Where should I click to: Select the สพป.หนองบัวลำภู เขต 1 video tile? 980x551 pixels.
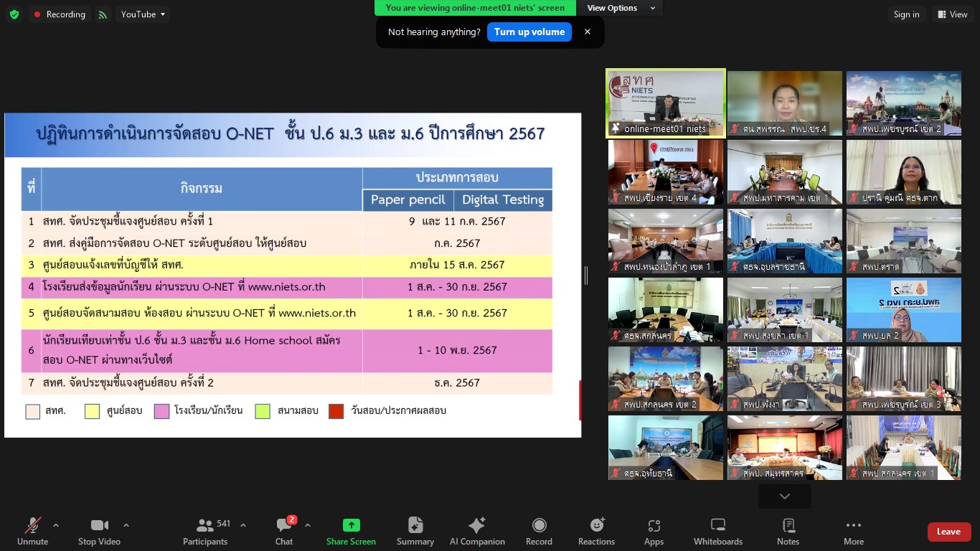pyautogui.click(x=666, y=241)
